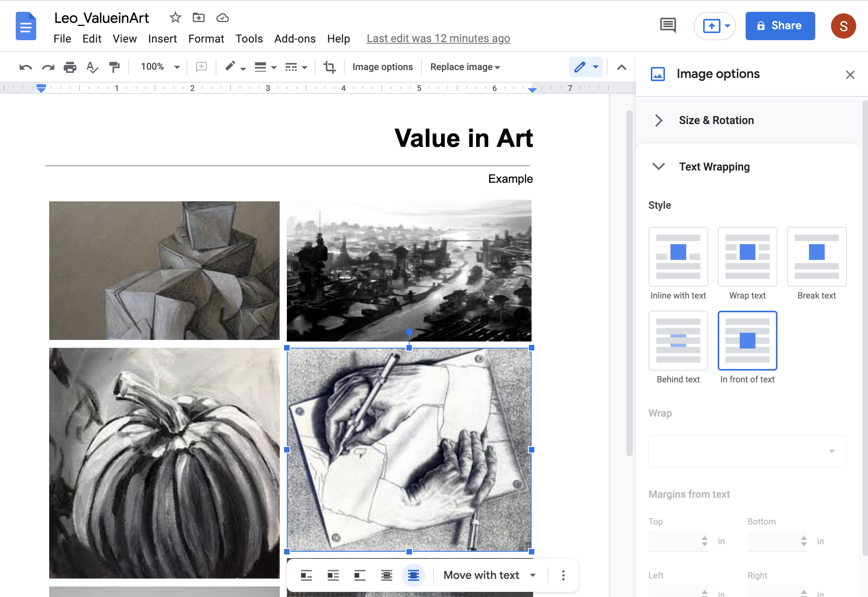Star the Leo_ValueinArt document
868x597 pixels.
tap(175, 18)
